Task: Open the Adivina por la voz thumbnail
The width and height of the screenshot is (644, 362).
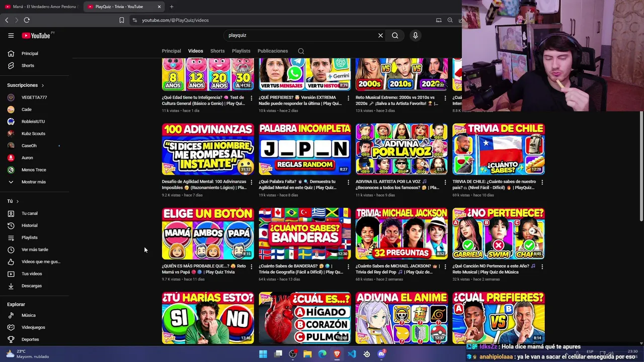Action: [x=401, y=149]
